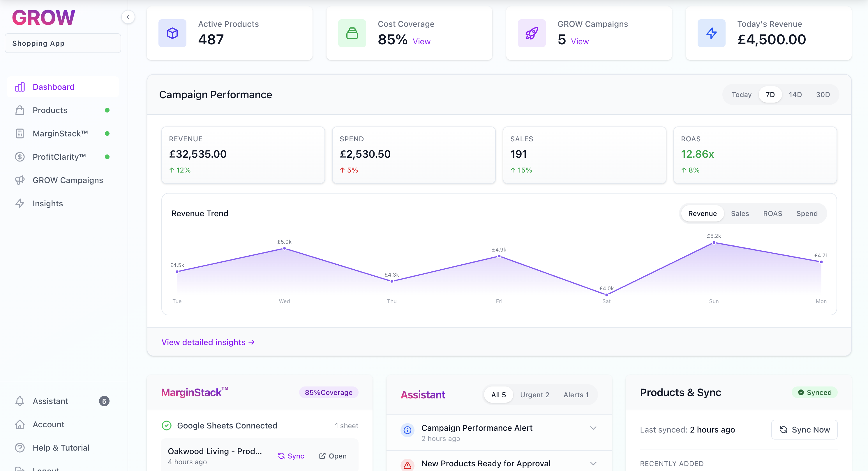Screen dimensions: 868x471
Task: Click the rocket icon on GROW Campaigns card
Action: [531, 33]
